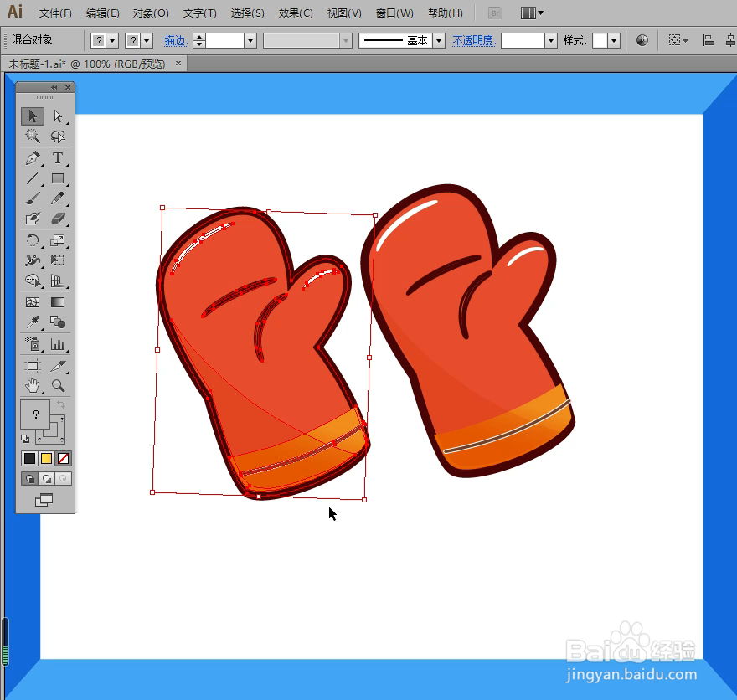Screen dimensions: 737x700
Task: Select the Eyedropper tool
Action: (x=33, y=322)
